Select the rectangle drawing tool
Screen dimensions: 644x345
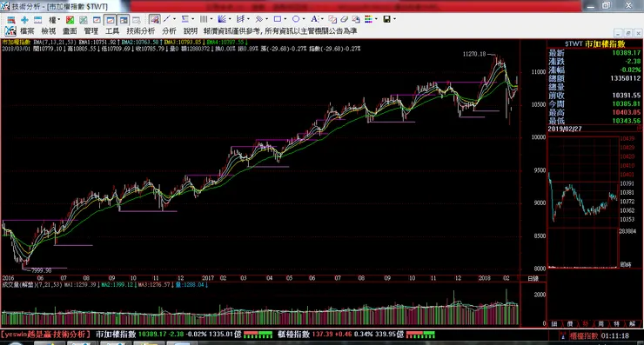pyautogui.click(x=278, y=19)
